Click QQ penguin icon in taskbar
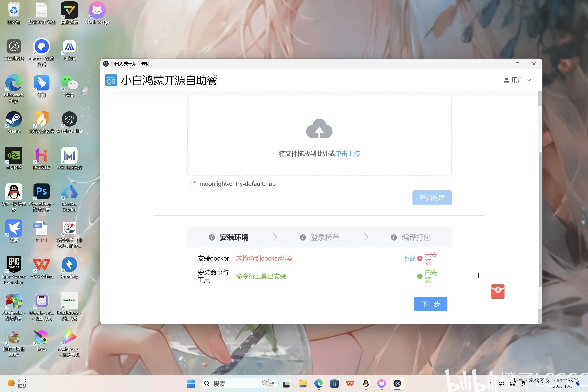This screenshot has width=588, height=392. pyautogui.click(x=366, y=383)
